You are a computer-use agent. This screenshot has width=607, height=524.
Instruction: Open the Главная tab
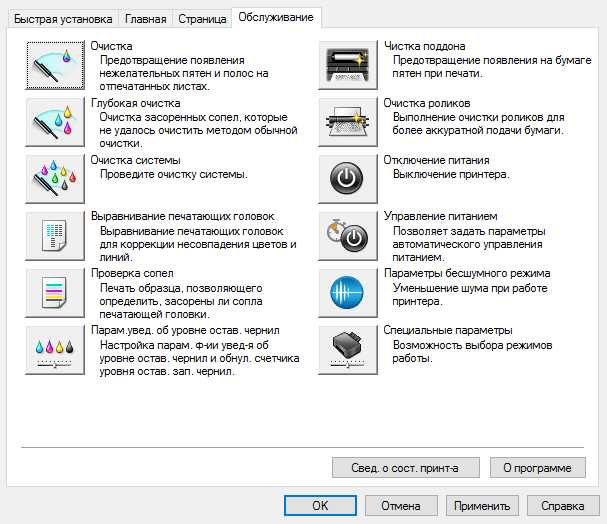pyautogui.click(x=146, y=19)
